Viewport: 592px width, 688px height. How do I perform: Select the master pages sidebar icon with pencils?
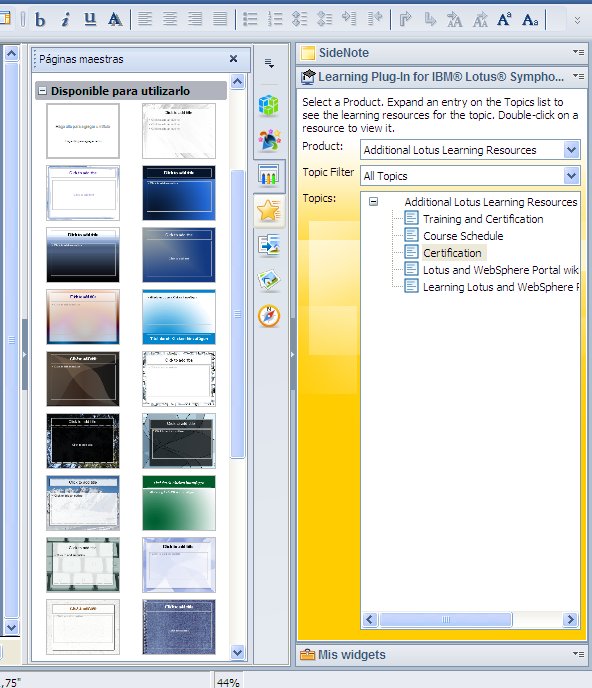[x=269, y=176]
